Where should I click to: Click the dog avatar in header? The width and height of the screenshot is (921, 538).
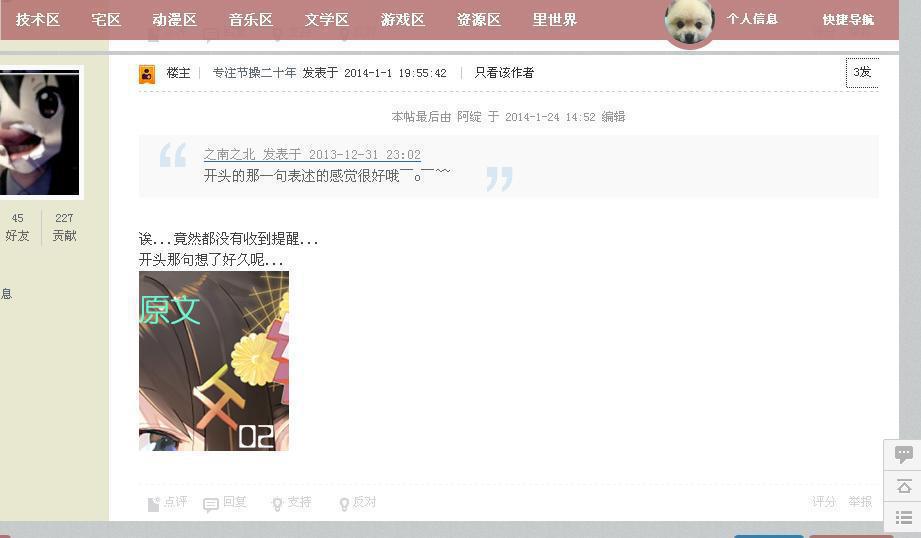[690, 22]
